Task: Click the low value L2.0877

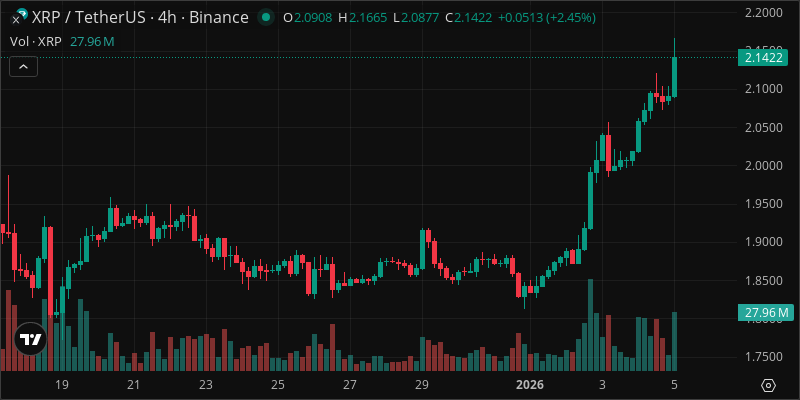Action: [417, 18]
